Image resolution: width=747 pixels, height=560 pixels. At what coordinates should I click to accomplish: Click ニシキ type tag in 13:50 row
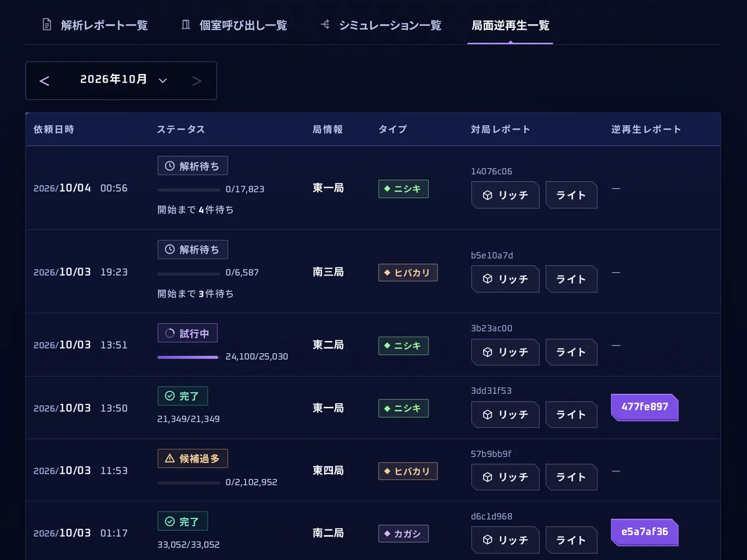403,408
